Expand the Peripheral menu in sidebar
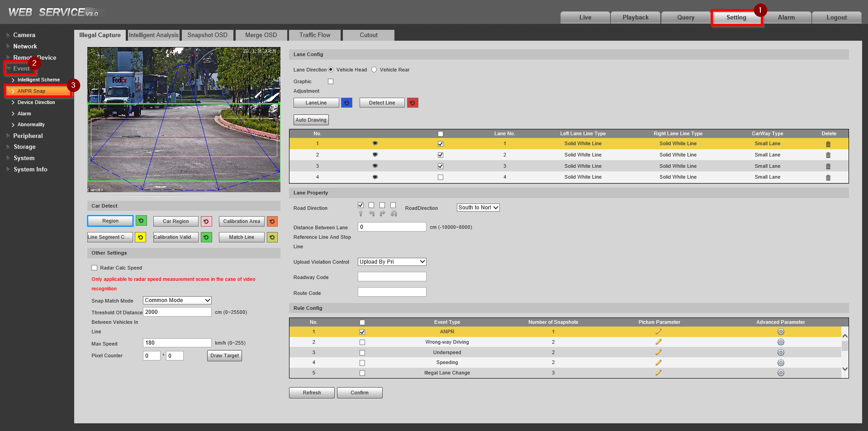868x431 pixels. 28,136
